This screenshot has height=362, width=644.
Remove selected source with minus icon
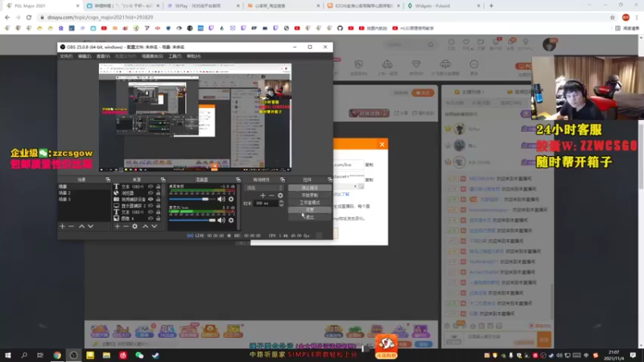(x=126, y=226)
